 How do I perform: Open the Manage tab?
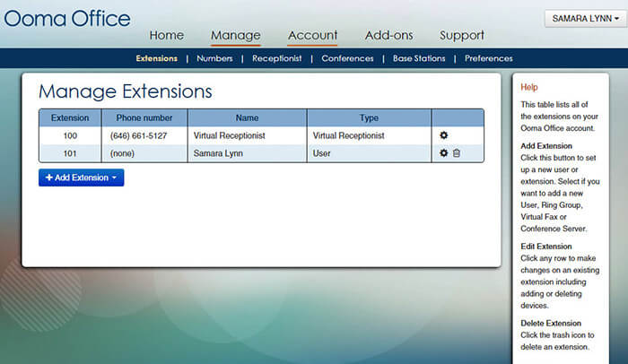point(235,35)
